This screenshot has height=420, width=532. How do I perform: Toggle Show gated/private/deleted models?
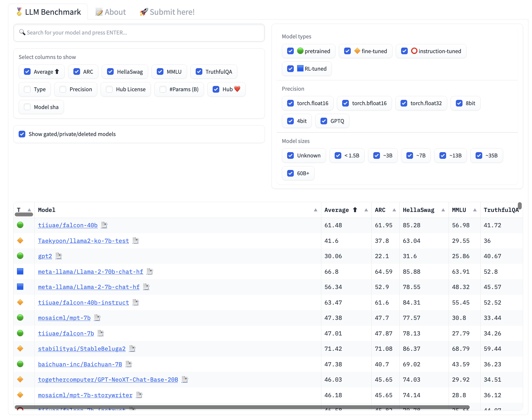22,134
